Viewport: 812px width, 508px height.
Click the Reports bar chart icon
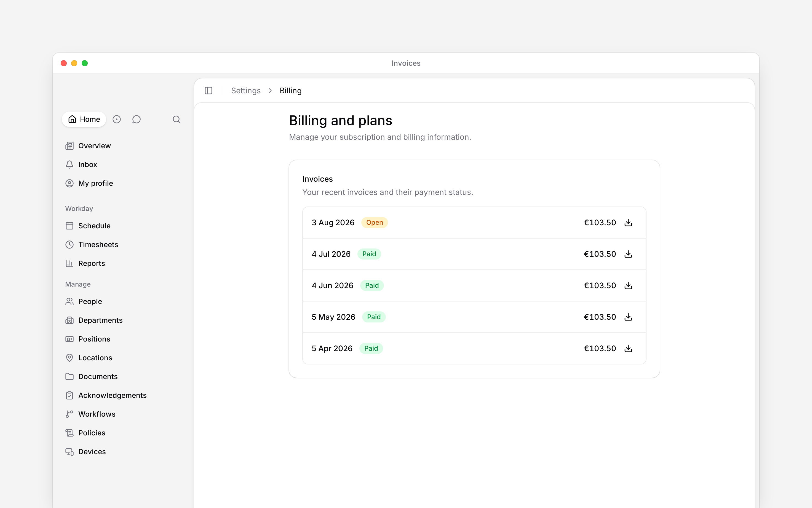pyautogui.click(x=70, y=263)
